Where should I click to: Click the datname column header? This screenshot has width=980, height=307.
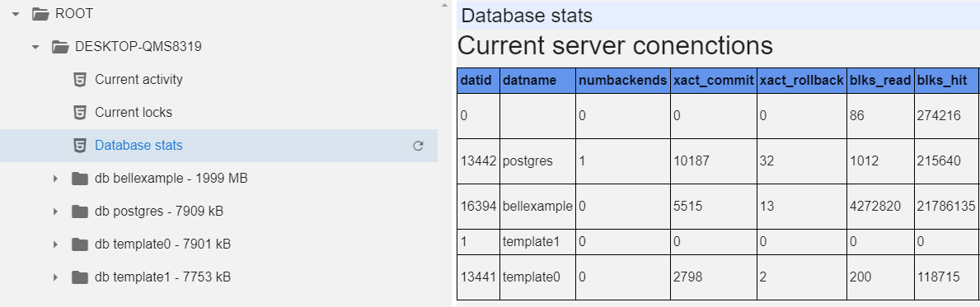(537, 81)
